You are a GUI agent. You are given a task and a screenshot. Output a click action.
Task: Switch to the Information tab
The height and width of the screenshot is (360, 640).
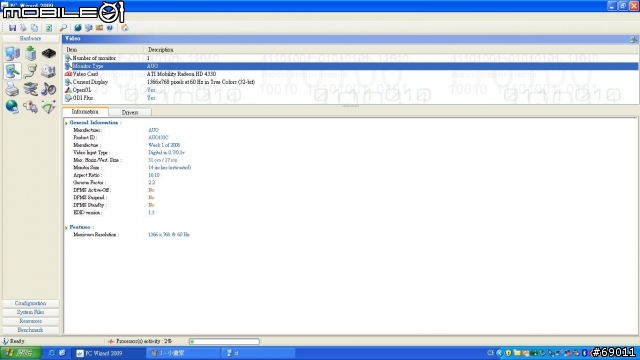[x=85, y=112]
